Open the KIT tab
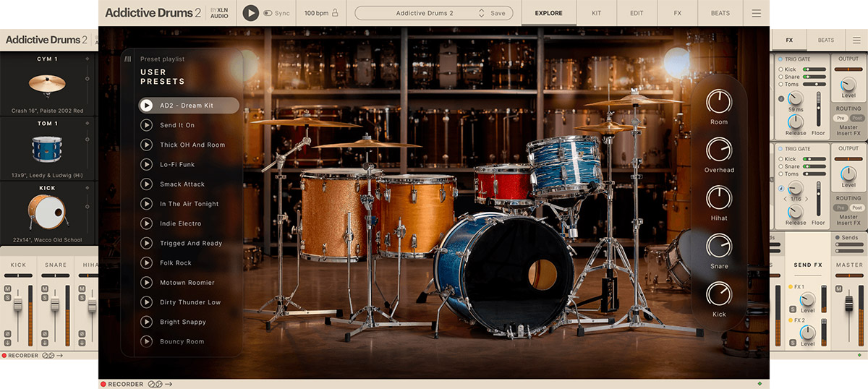The height and width of the screenshot is (389, 868). click(596, 13)
